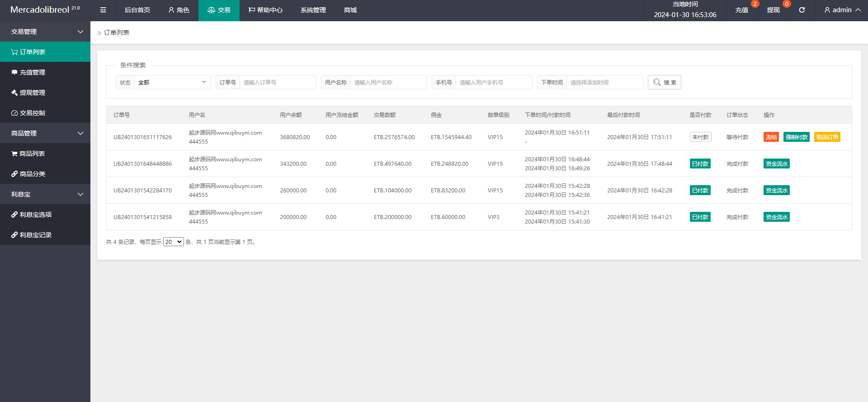
Task: Click the 搜索 search button
Action: click(665, 82)
